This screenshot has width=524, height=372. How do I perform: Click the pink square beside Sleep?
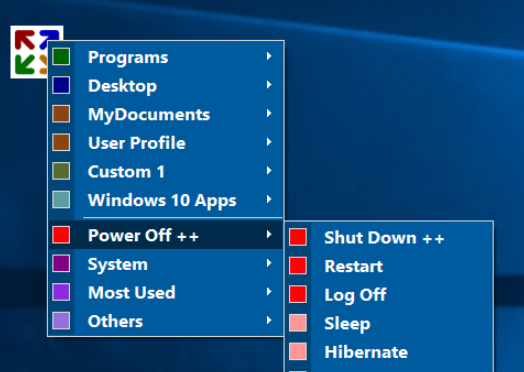(298, 323)
